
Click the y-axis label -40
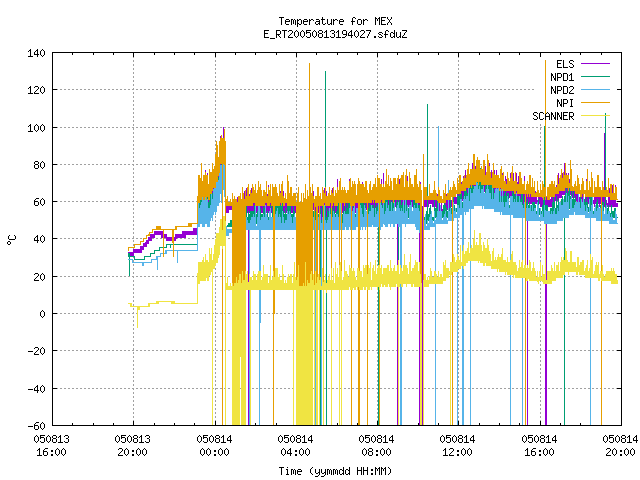point(36,389)
